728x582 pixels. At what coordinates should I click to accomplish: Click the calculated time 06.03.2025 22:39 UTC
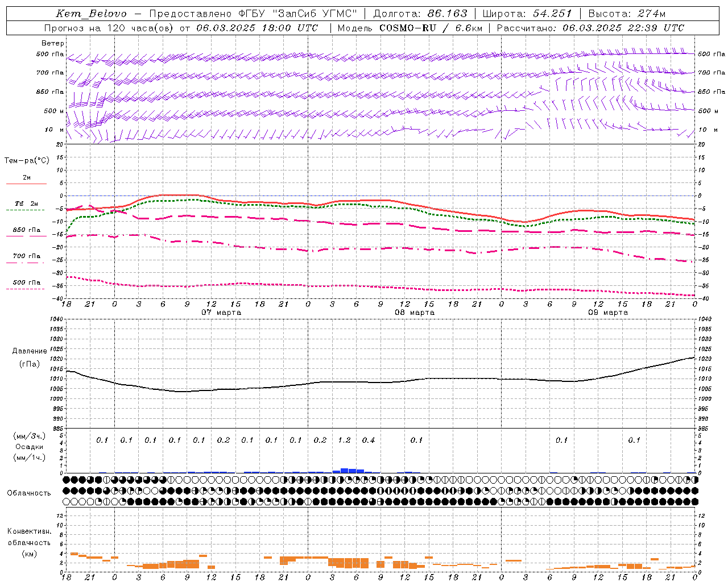tap(623, 28)
